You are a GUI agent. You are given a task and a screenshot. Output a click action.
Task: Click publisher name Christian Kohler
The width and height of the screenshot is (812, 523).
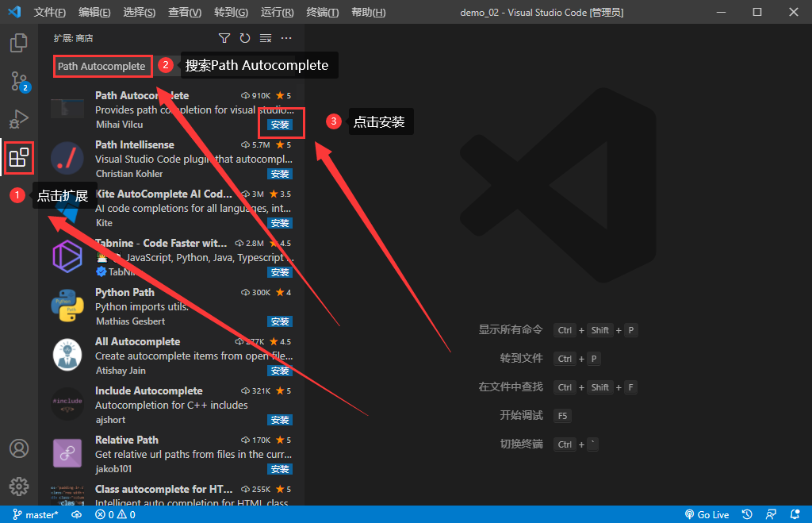click(129, 174)
